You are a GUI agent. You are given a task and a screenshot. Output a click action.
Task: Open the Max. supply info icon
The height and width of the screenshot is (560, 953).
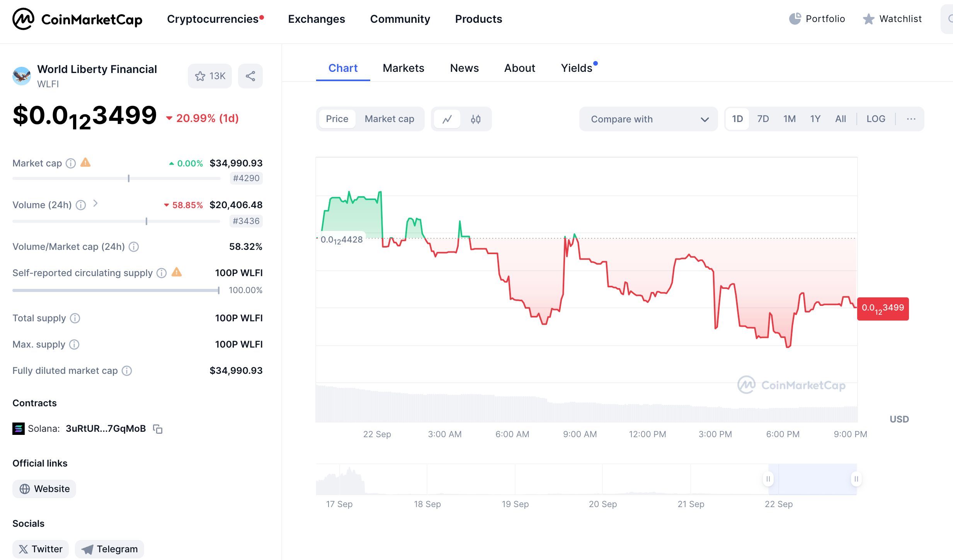[x=74, y=344]
